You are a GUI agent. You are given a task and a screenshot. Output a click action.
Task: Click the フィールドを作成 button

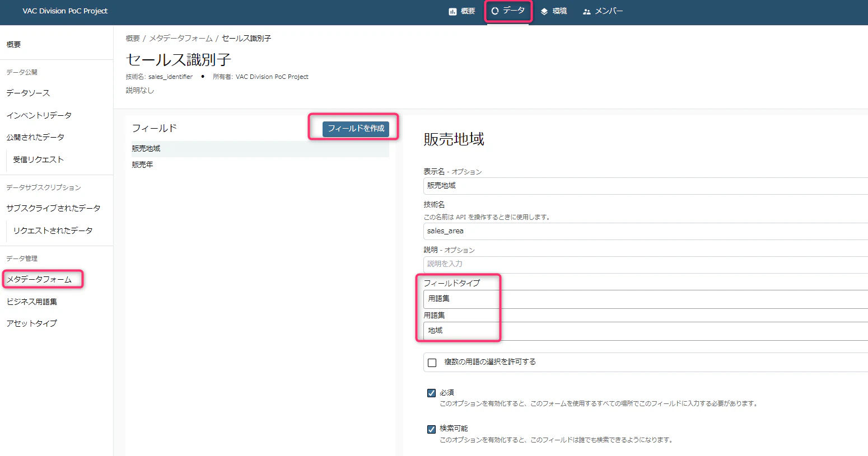(x=356, y=129)
